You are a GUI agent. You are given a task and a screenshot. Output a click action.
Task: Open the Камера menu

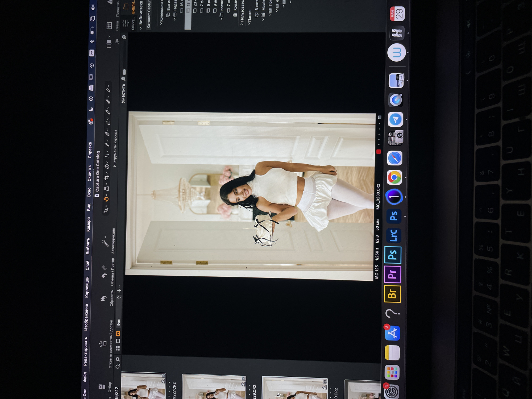[89, 224]
